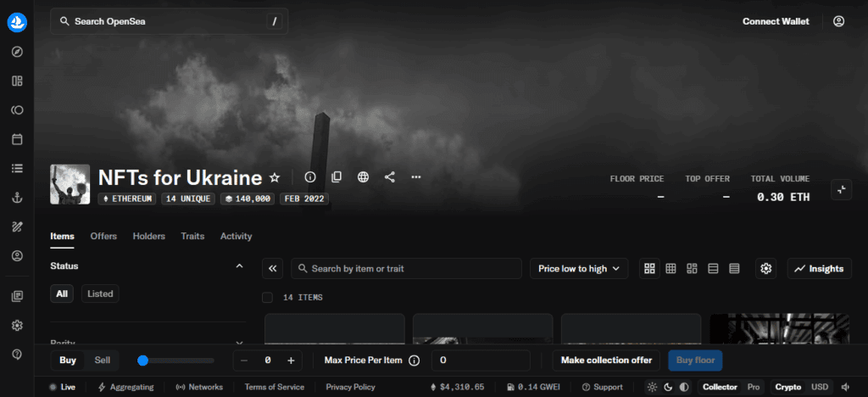Open the three-dots more options menu
This screenshot has width=868, height=397.
coord(416,177)
